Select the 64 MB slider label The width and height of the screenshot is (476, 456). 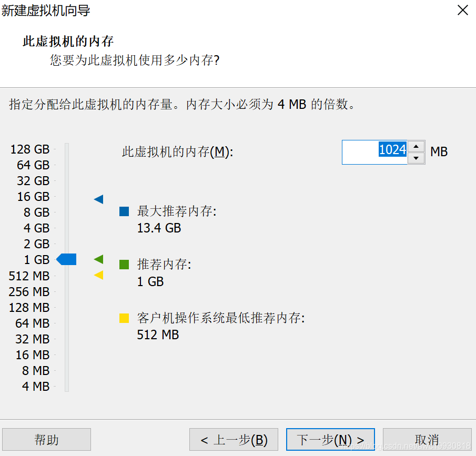[33, 323]
